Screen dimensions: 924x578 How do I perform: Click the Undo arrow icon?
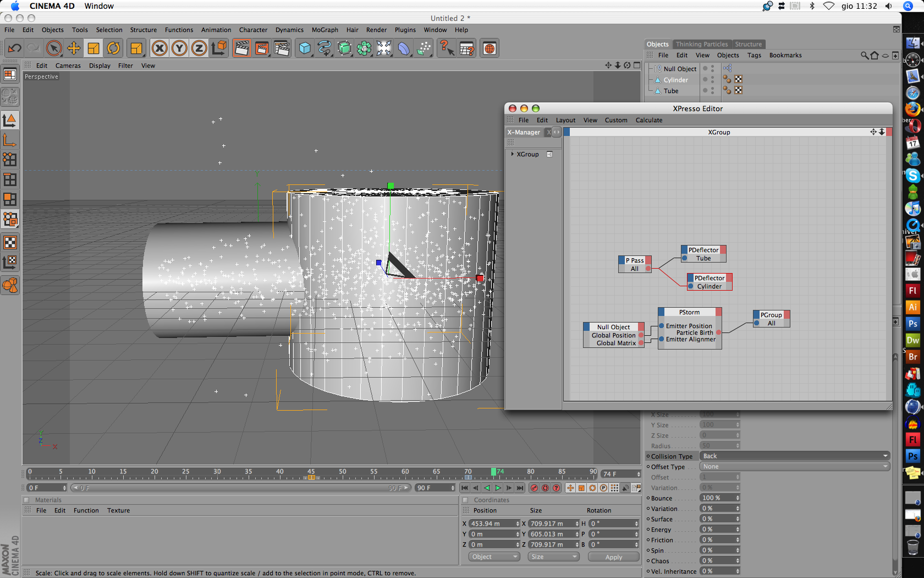(x=15, y=48)
